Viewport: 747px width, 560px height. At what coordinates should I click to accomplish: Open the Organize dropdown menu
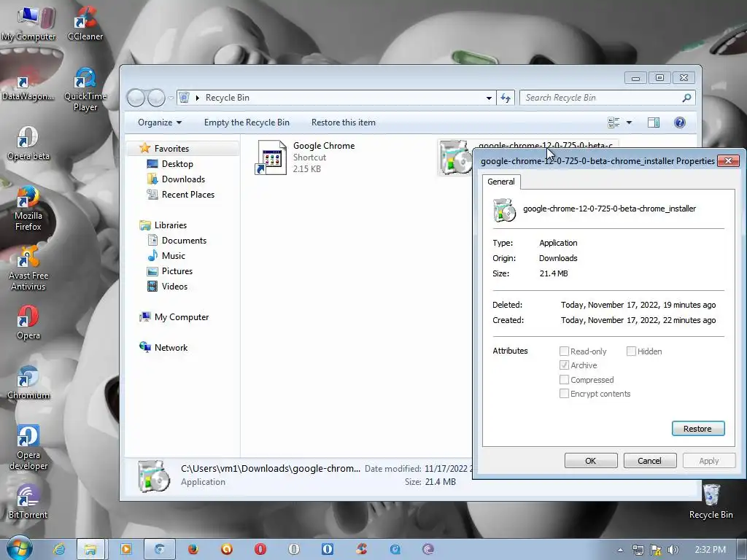pyautogui.click(x=160, y=122)
